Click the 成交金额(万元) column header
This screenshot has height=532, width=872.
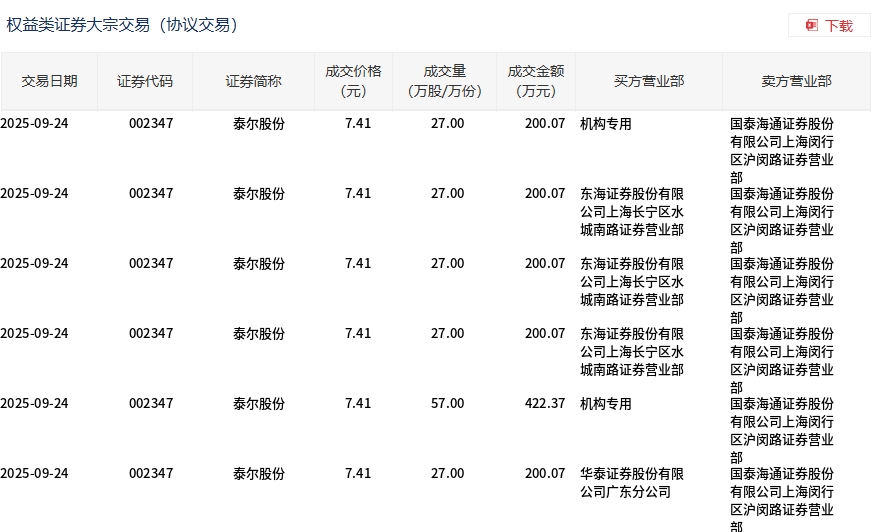pyautogui.click(x=536, y=81)
